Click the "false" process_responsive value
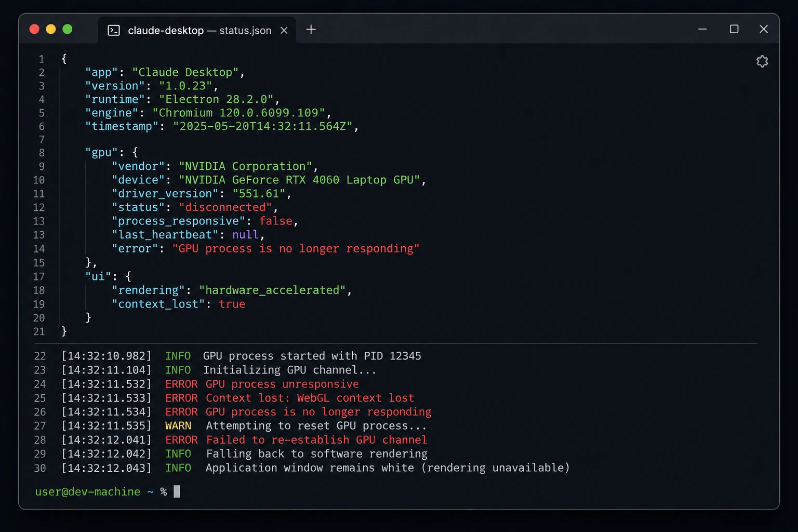The height and width of the screenshot is (532, 798). (276, 221)
